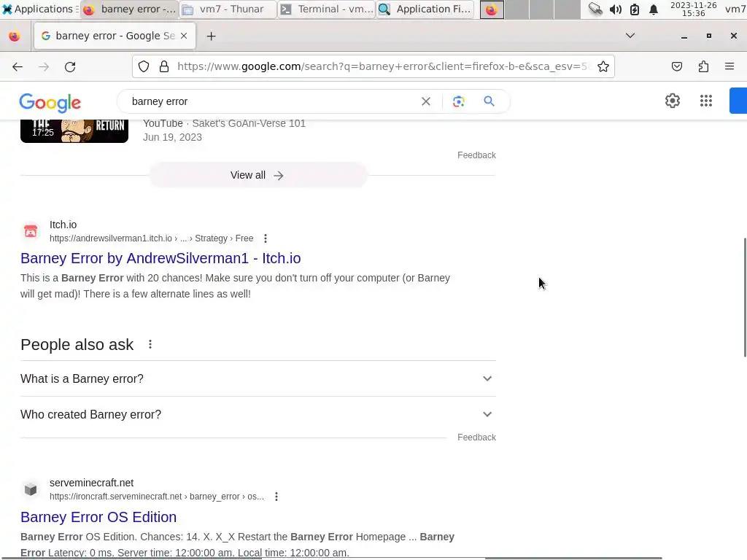Open the video thumbnail with 17:25 duration

pyautogui.click(x=74, y=131)
